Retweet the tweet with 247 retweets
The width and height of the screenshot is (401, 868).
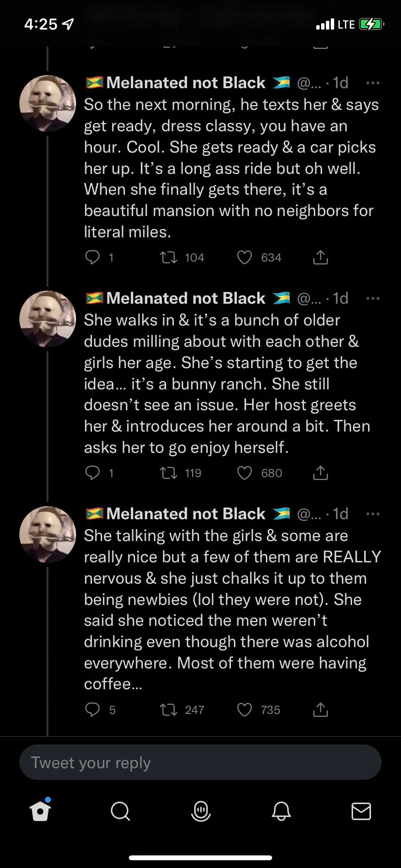(169, 710)
